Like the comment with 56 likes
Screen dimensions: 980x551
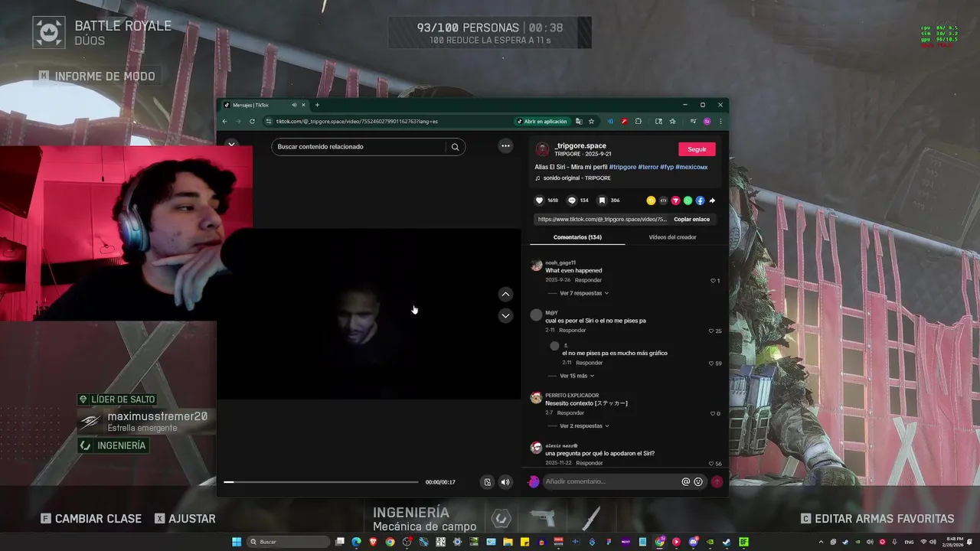(711, 464)
